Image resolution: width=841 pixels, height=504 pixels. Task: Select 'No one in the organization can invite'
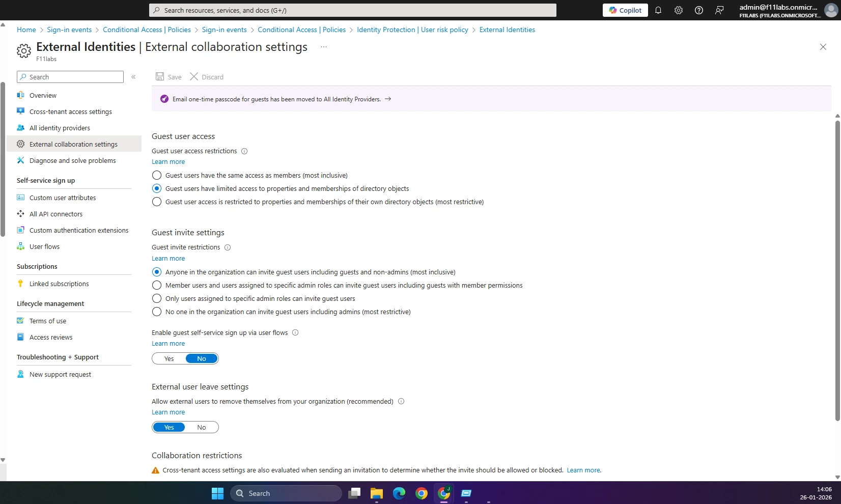coord(157,312)
